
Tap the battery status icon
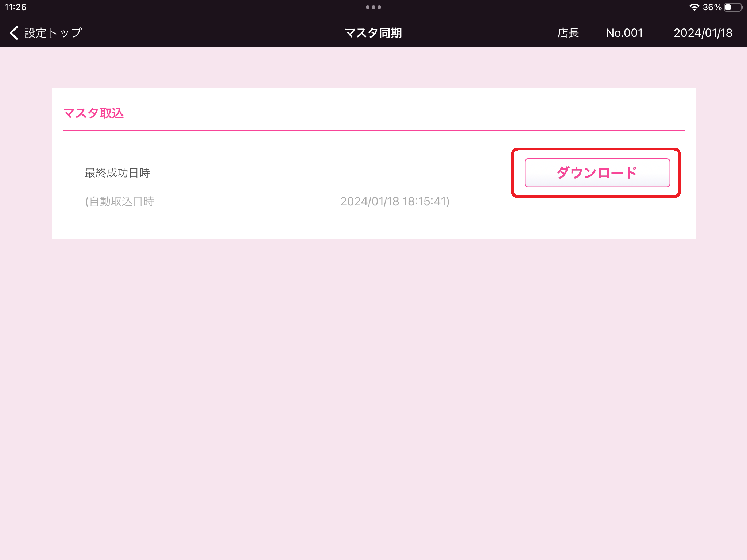pos(733,7)
